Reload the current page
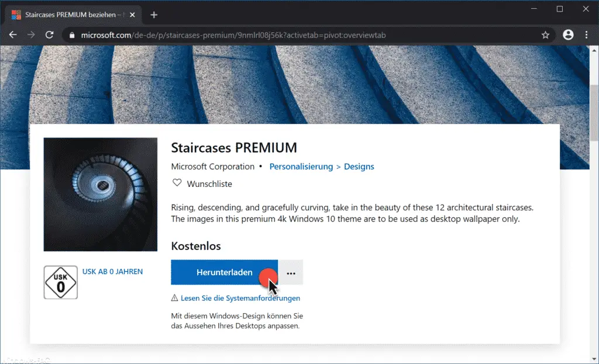599x364 pixels. [x=49, y=35]
